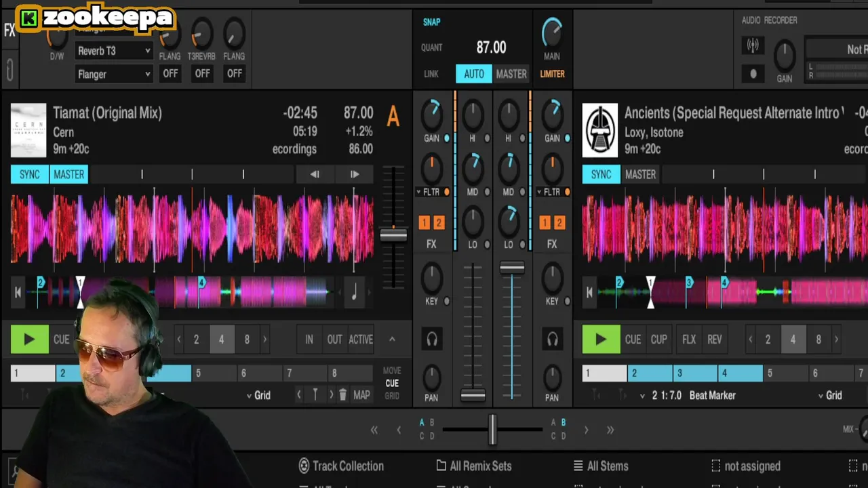Viewport: 868px width, 488px height.
Task: Click left channel volume fader handle
Action: click(473, 394)
